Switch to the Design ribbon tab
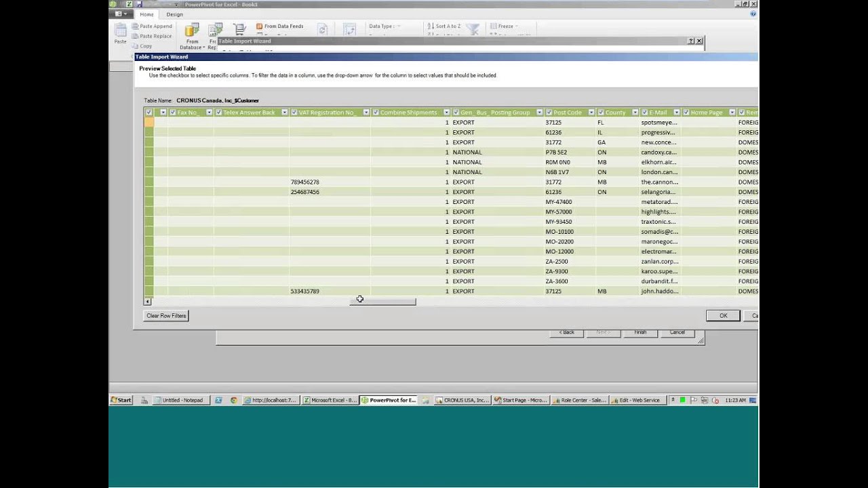 [x=174, y=14]
